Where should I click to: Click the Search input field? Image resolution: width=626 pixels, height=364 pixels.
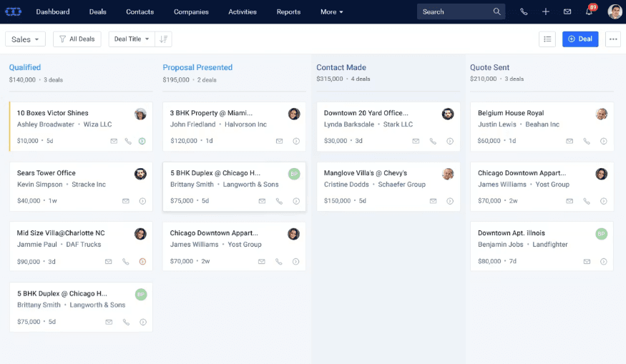point(454,12)
